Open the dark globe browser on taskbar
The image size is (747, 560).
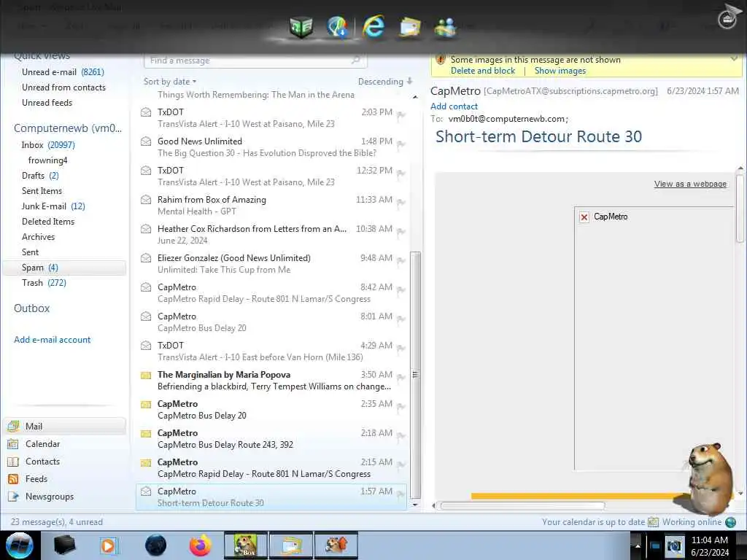[x=155, y=545]
